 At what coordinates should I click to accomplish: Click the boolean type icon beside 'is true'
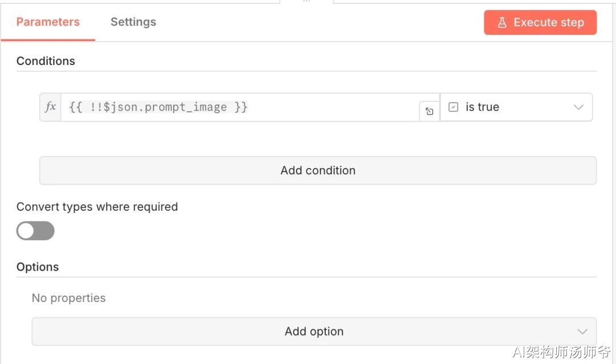(x=453, y=107)
